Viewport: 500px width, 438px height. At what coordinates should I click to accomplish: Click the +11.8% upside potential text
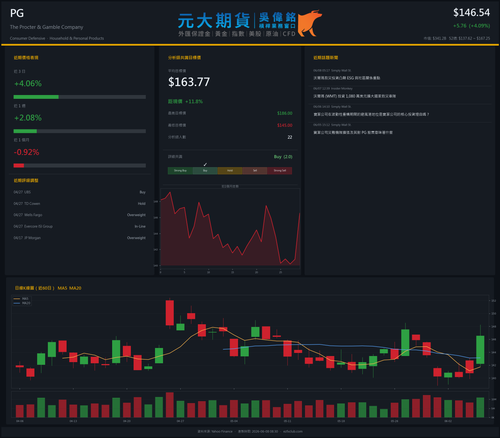(x=194, y=101)
